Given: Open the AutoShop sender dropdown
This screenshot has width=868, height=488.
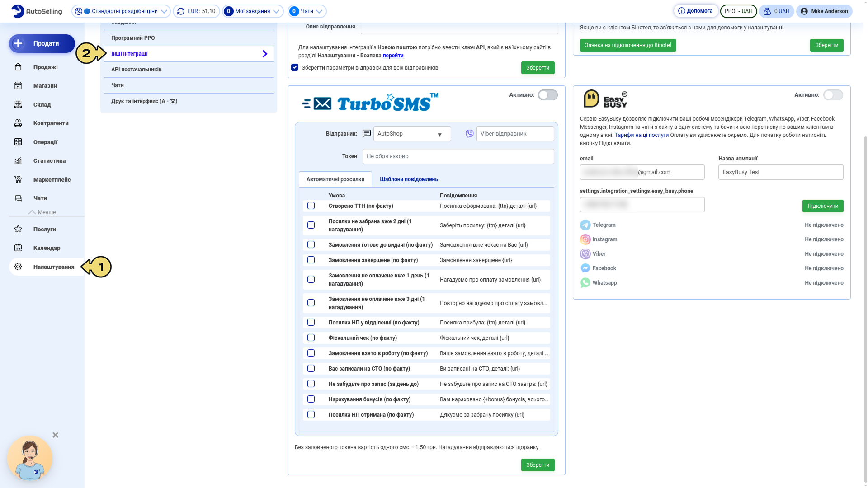Looking at the screenshot, I should coord(412,134).
